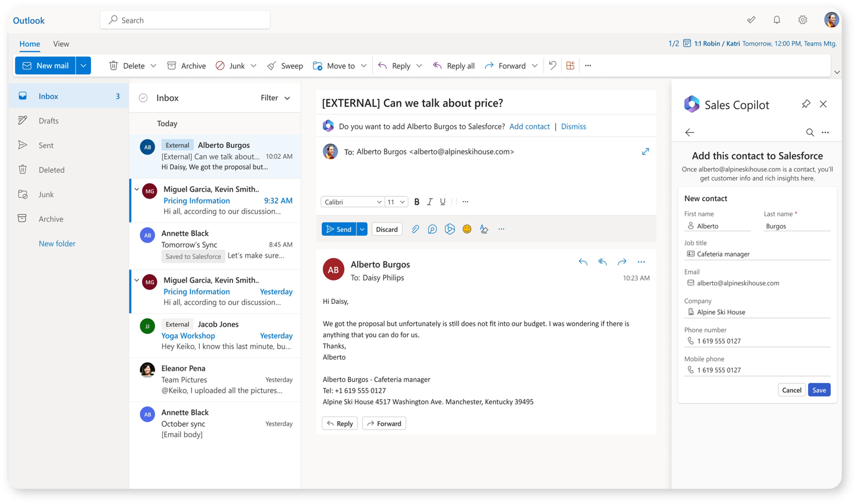Open the Deleted folder
The height and width of the screenshot is (504, 857).
[69, 170]
